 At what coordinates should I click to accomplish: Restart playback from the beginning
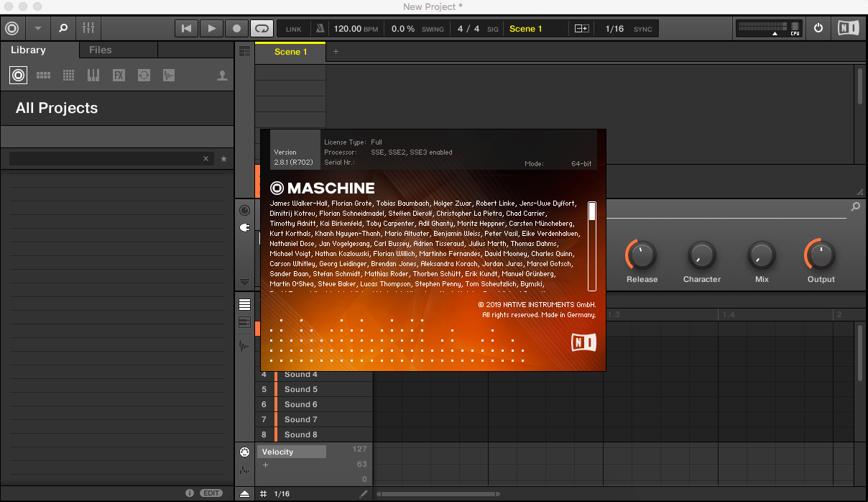[x=186, y=29]
